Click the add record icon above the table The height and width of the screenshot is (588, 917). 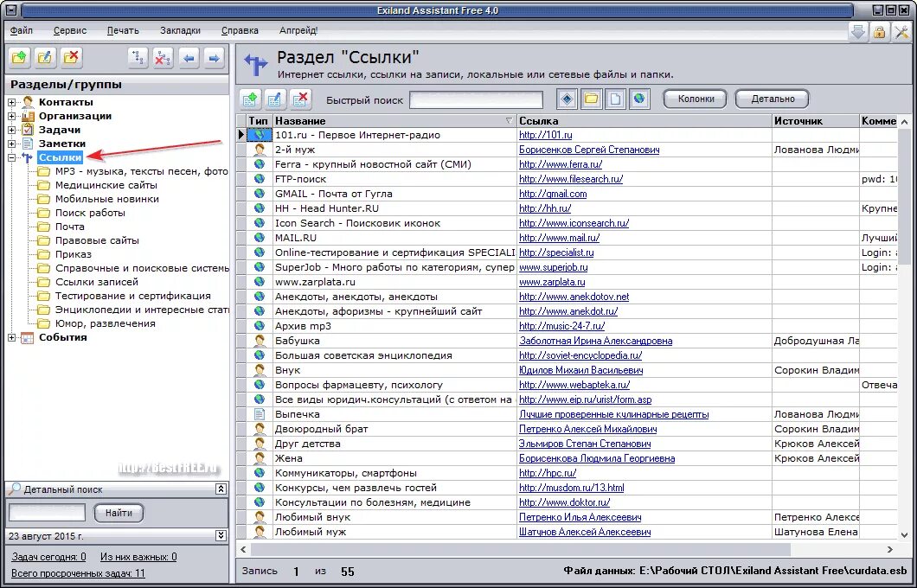[250, 99]
